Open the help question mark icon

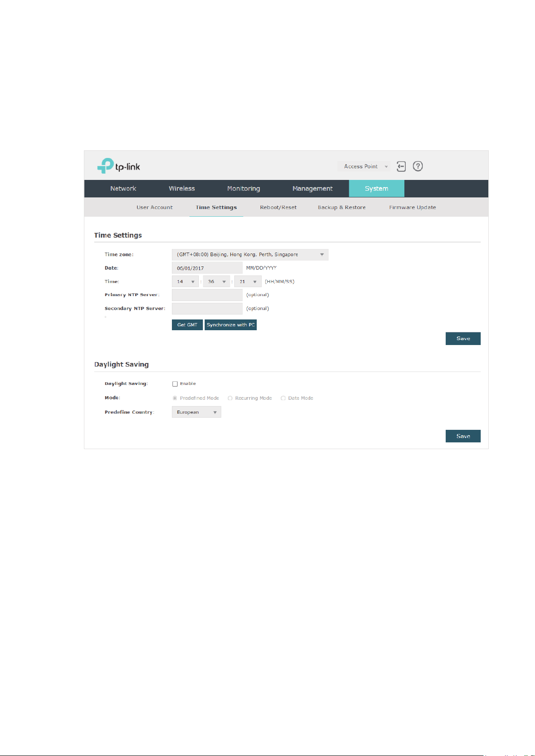coord(418,166)
